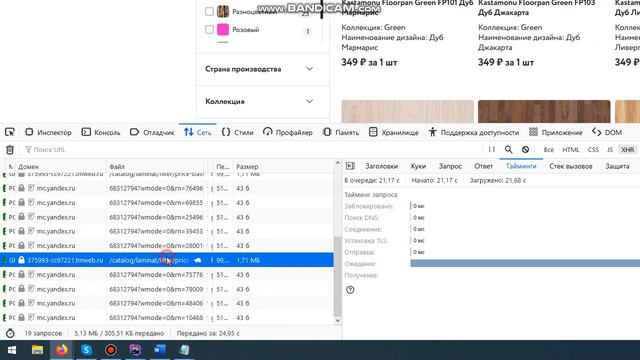Filter requests by JS
This screenshot has height=360, width=640.
pyautogui.click(x=610, y=150)
